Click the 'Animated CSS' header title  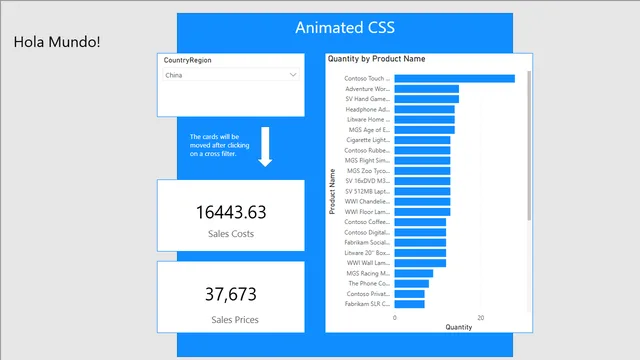point(345,27)
